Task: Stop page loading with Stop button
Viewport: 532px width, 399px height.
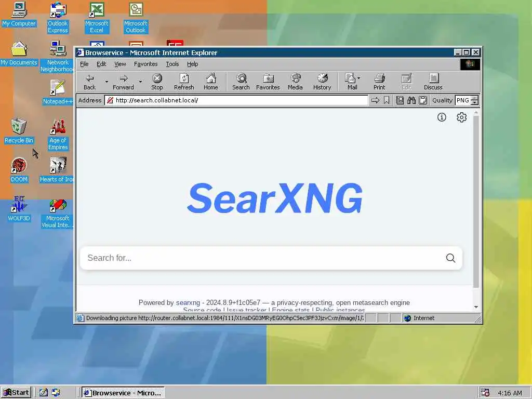Action: 157,82
